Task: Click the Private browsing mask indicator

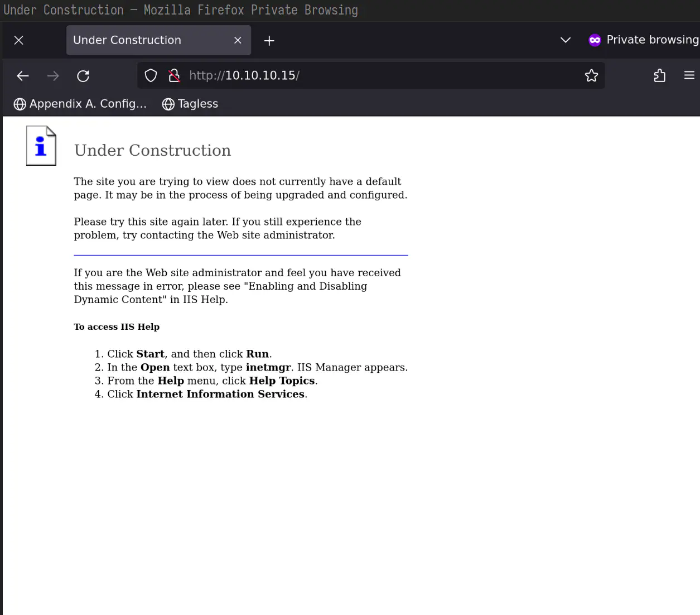Action: click(x=595, y=40)
